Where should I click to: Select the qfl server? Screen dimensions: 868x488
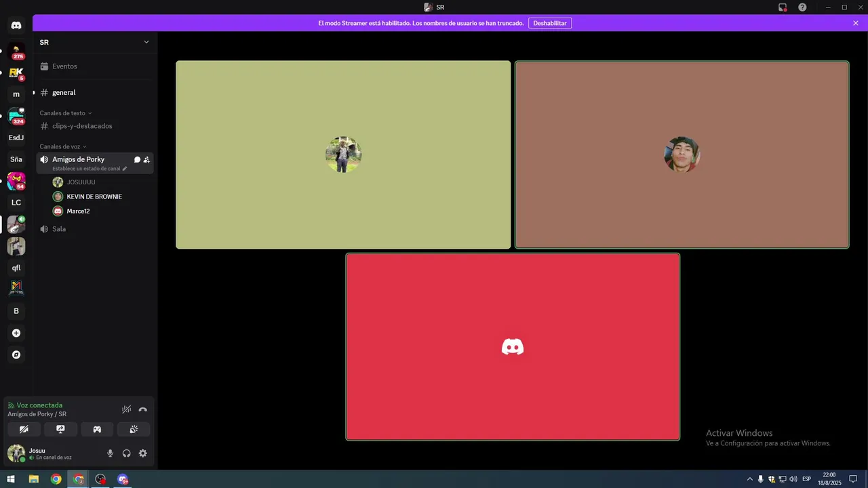point(16,268)
